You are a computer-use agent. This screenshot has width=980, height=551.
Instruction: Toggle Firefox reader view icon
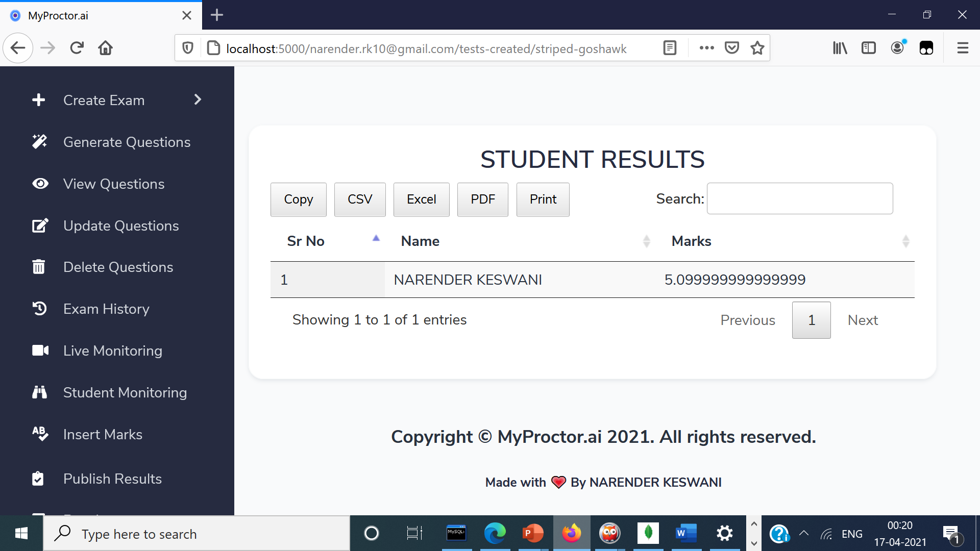pos(670,48)
